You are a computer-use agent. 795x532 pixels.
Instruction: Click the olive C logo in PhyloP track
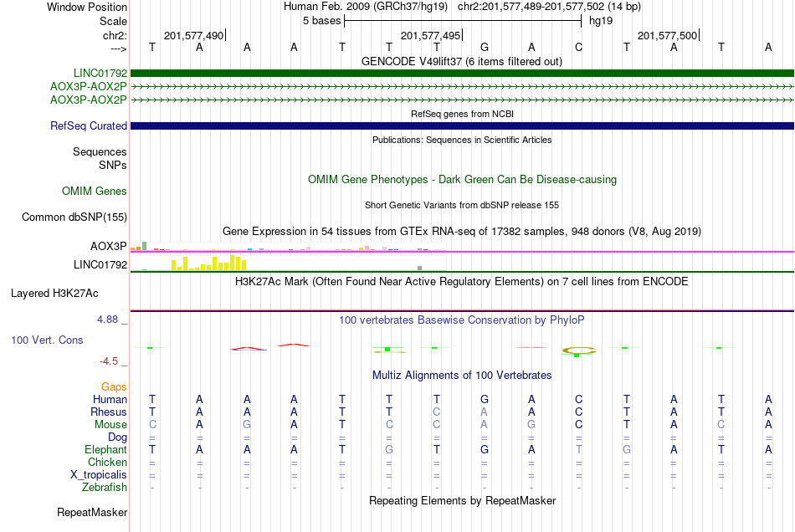click(x=579, y=350)
